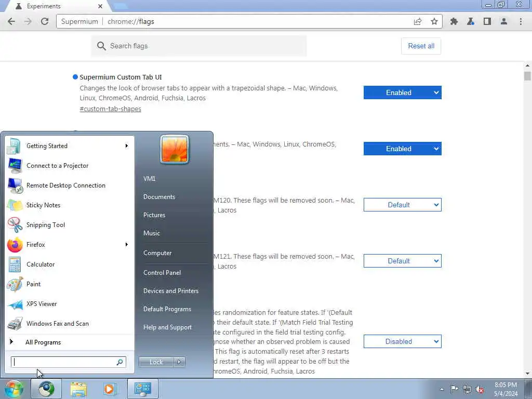The width and height of the screenshot is (532, 399).
Task: Click the share page icon in address bar
Action: 418,21
